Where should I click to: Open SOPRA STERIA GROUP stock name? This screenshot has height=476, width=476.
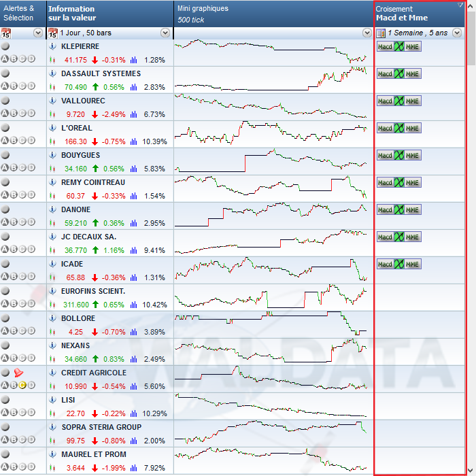101,427
